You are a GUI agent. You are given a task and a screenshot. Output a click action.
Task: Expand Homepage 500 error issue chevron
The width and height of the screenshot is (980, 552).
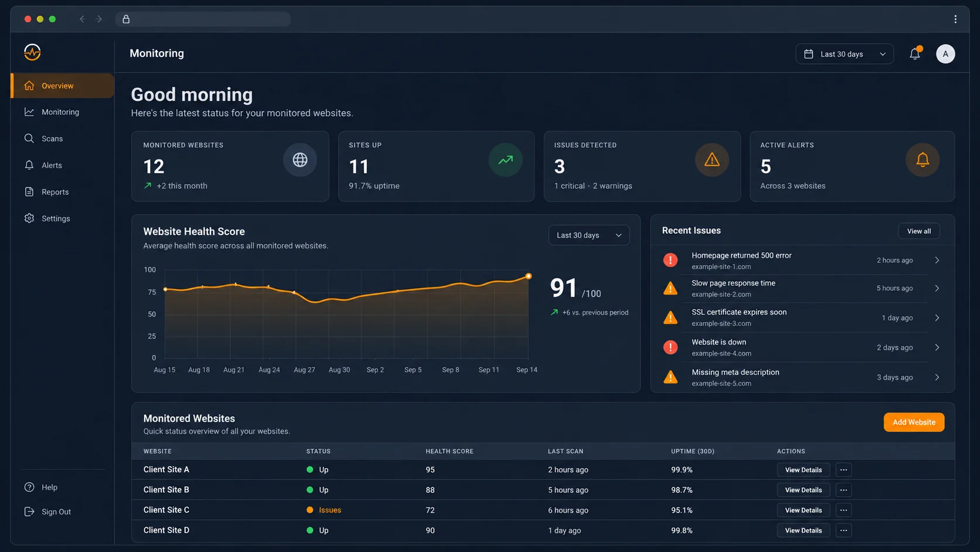point(937,260)
